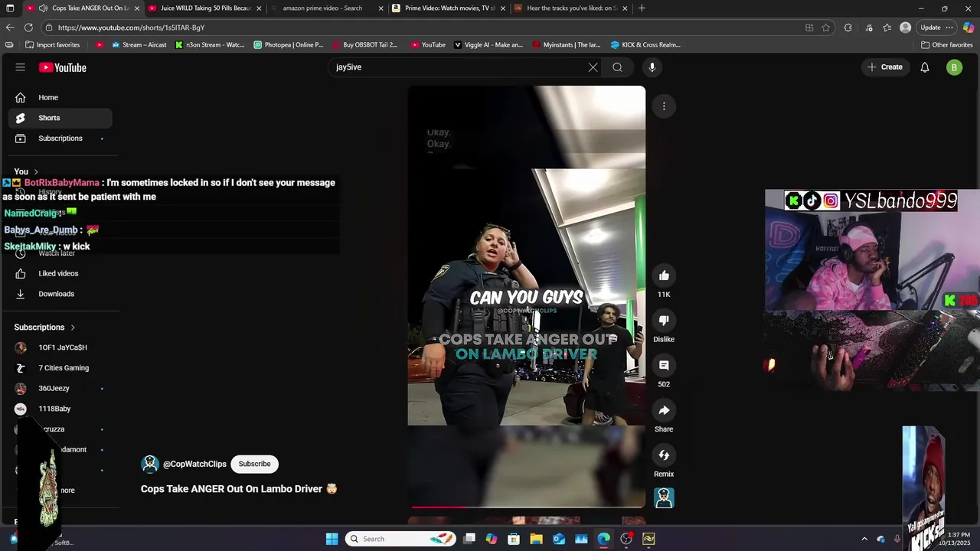Open Viggle AI bookmark
The image size is (980, 551).
pos(488,44)
